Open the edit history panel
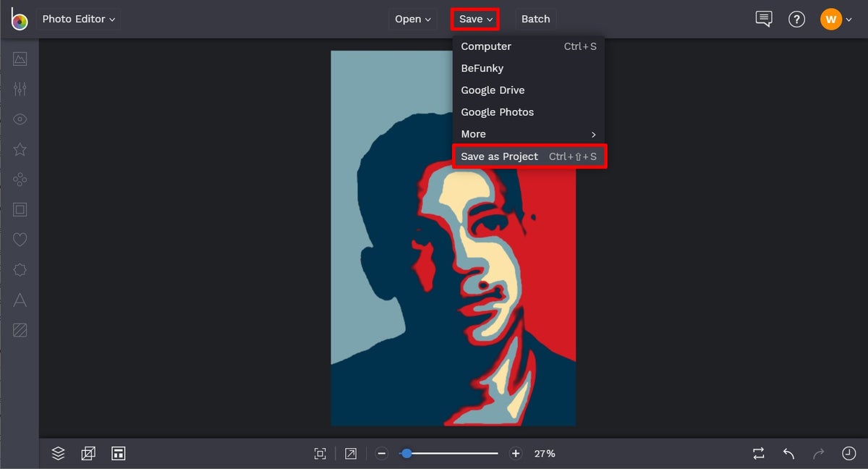 [x=848, y=453]
